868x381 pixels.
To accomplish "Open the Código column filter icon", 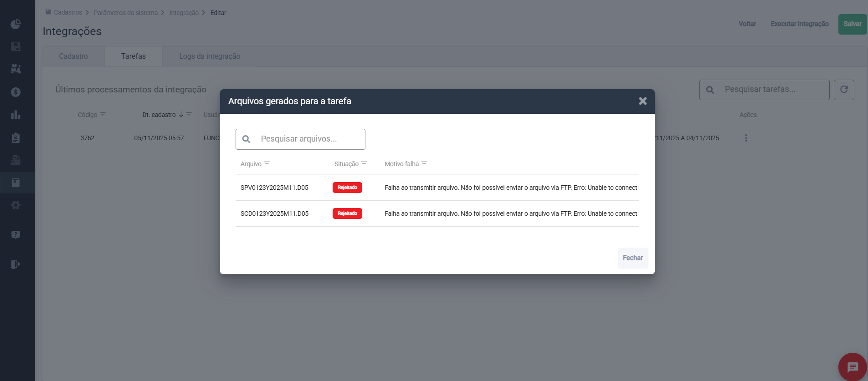I will [103, 114].
